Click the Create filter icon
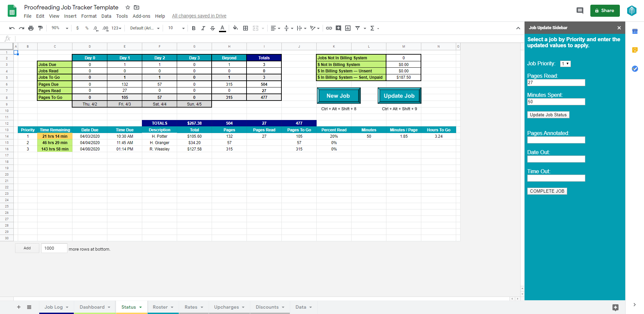Image resolution: width=644 pixels, height=314 pixels. 358,28
